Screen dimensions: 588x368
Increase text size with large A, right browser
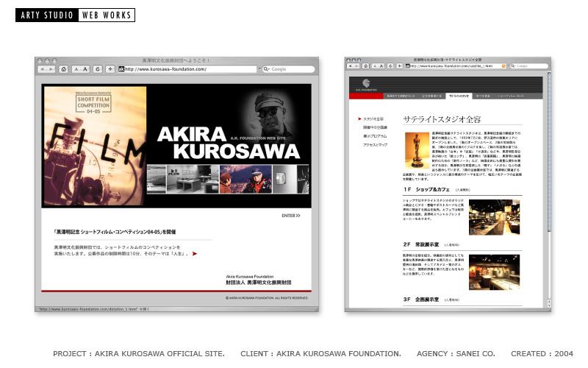tap(381, 66)
